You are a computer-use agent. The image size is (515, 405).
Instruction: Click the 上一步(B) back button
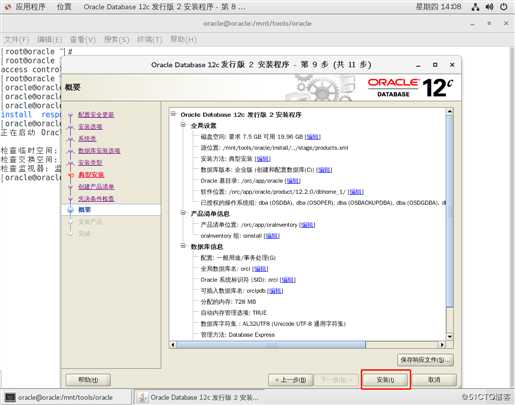[290, 380]
